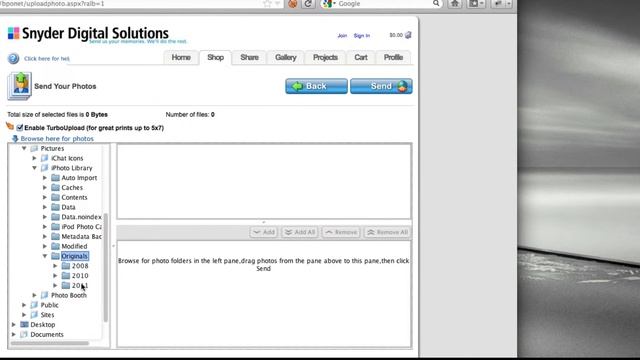Expand the 2008 folder arrow
The width and height of the screenshot is (640, 360).
click(x=56, y=266)
